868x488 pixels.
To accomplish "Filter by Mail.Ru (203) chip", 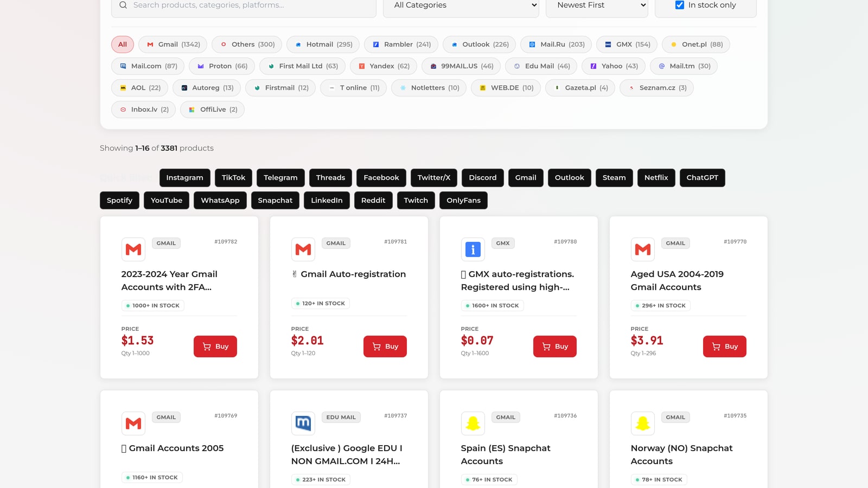I will (556, 44).
